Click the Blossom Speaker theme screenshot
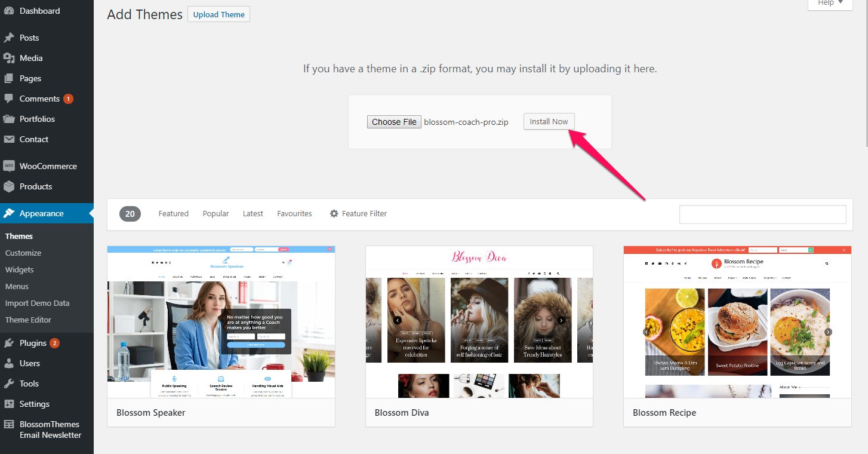 [221, 321]
